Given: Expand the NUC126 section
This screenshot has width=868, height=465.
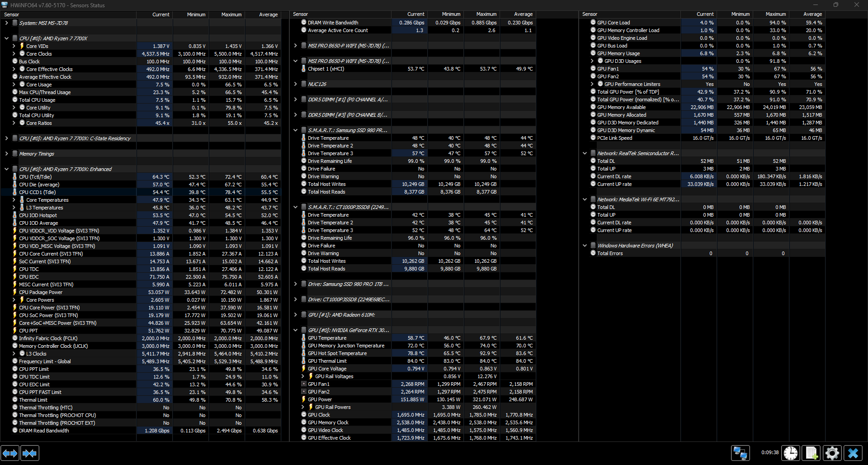Looking at the screenshot, I should [x=295, y=84].
